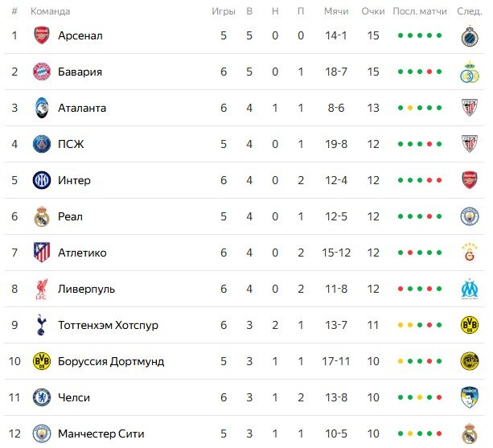Open the 'Боруссия Дортмунд' team link
This screenshot has width=493, height=448.
click(111, 361)
